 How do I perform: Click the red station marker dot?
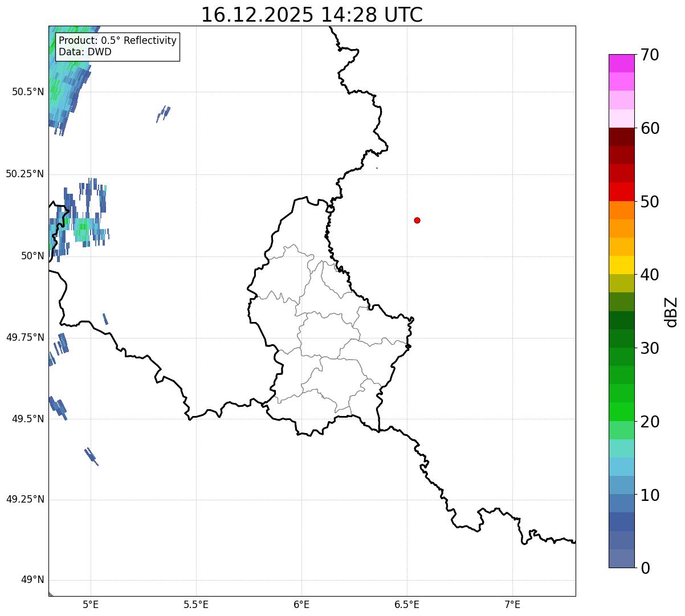417,220
